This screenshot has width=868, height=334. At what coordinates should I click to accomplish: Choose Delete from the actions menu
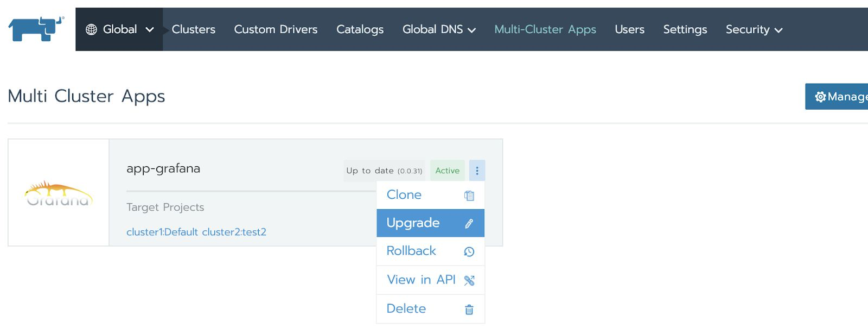click(406, 308)
